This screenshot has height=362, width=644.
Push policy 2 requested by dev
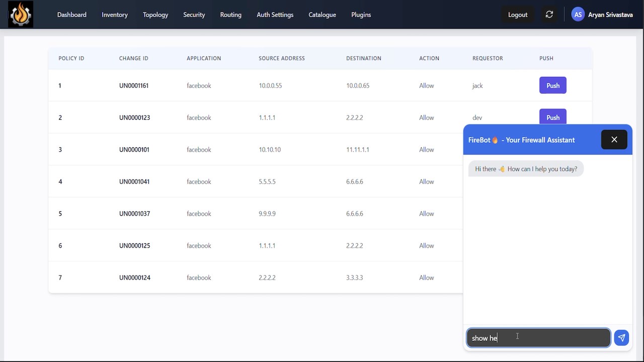click(553, 117)
